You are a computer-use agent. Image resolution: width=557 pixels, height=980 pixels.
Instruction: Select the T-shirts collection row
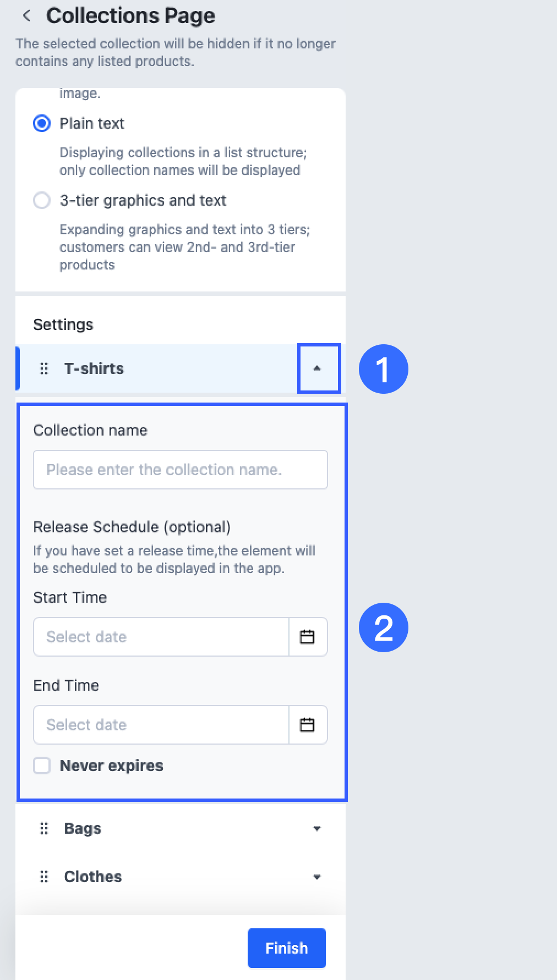[181, 368]
